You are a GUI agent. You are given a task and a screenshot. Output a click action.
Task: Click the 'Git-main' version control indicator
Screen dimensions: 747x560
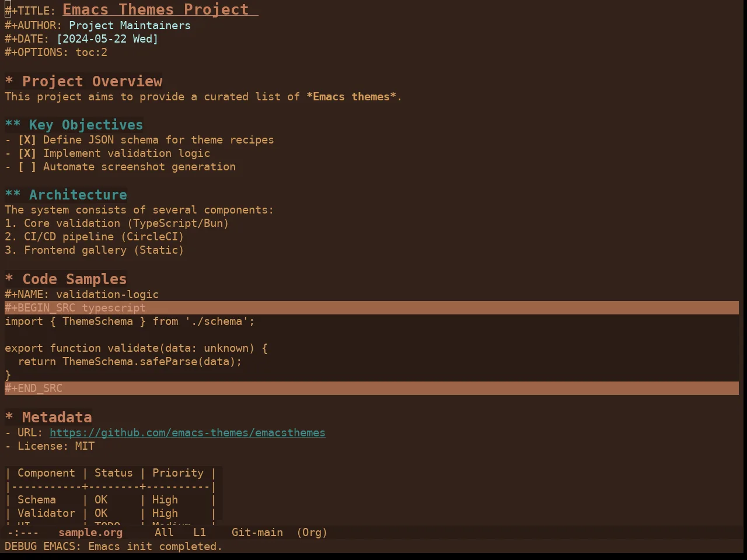click(257, 533)
